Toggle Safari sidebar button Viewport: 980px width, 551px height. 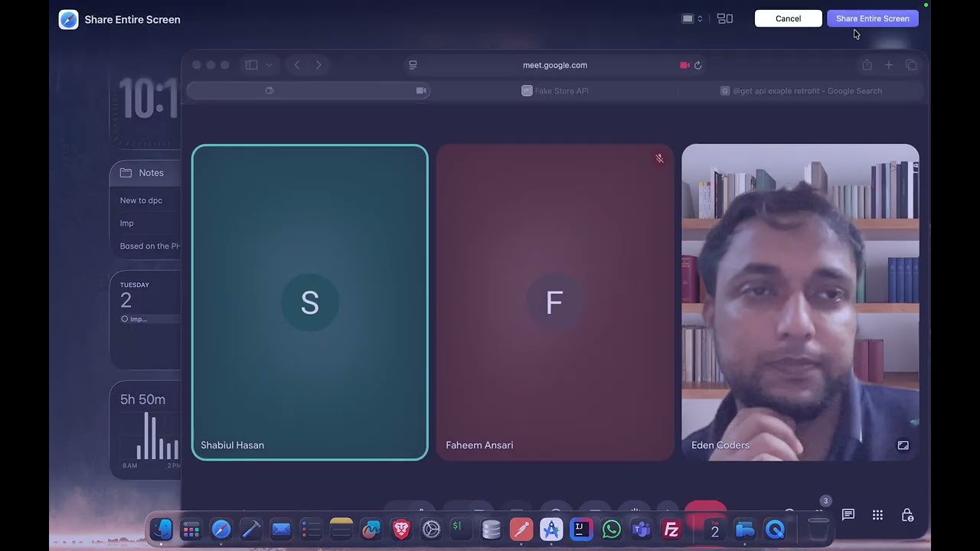[251, 65]
